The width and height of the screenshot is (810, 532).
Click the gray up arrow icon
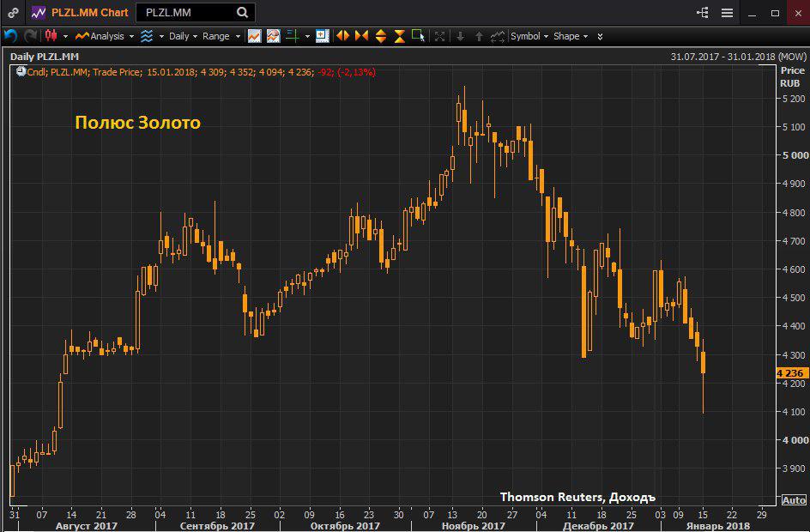(x=479, y=36)
